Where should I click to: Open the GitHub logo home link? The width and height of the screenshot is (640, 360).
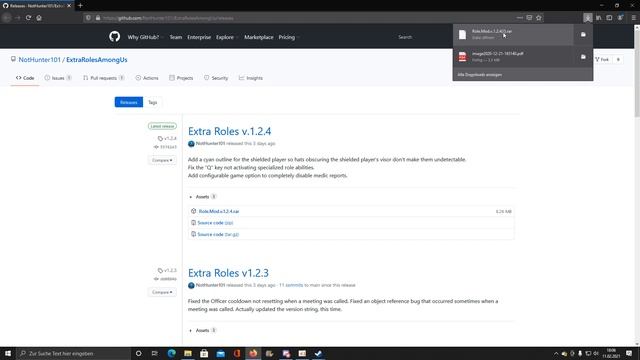pyautogui.click(x=115, y=37)
